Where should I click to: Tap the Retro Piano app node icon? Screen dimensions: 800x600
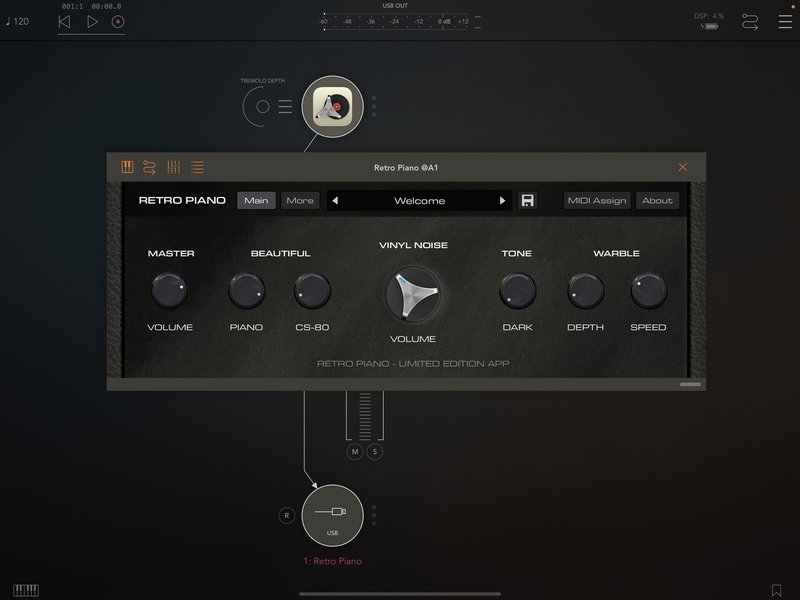[333, 107]
